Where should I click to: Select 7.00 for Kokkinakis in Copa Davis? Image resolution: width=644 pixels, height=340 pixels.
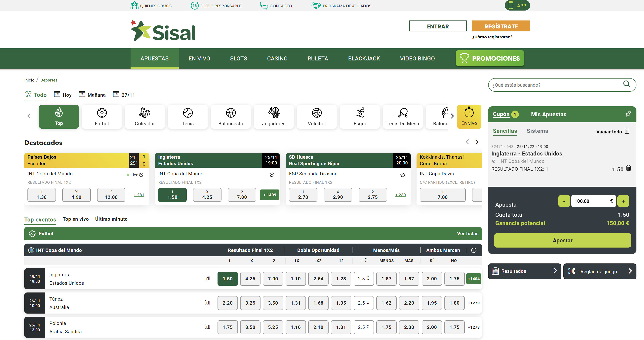tap(442, 195)
